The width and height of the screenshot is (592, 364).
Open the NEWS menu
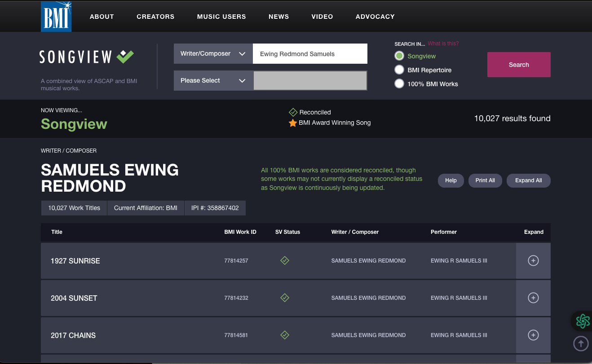[279, 17]
